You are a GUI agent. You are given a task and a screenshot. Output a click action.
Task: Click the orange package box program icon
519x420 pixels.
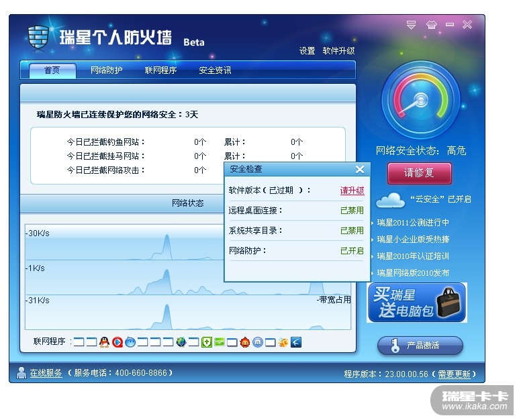click(x=283, y=342)
